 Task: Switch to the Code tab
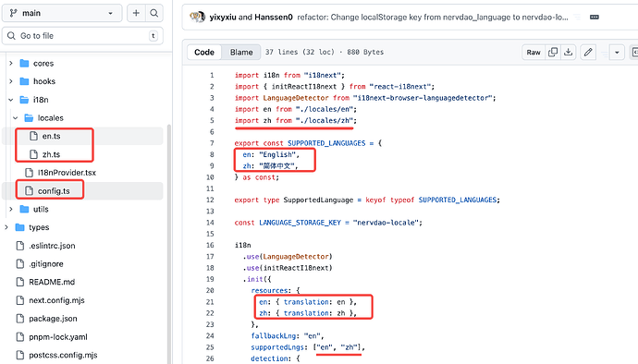[x=204, y=52]
